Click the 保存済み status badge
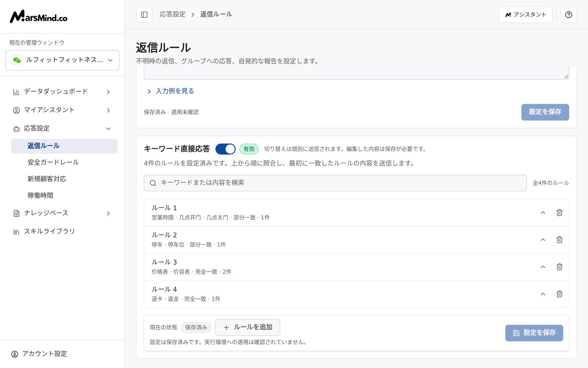The height and width of the screenshot is (368, 588). [196, 327]
